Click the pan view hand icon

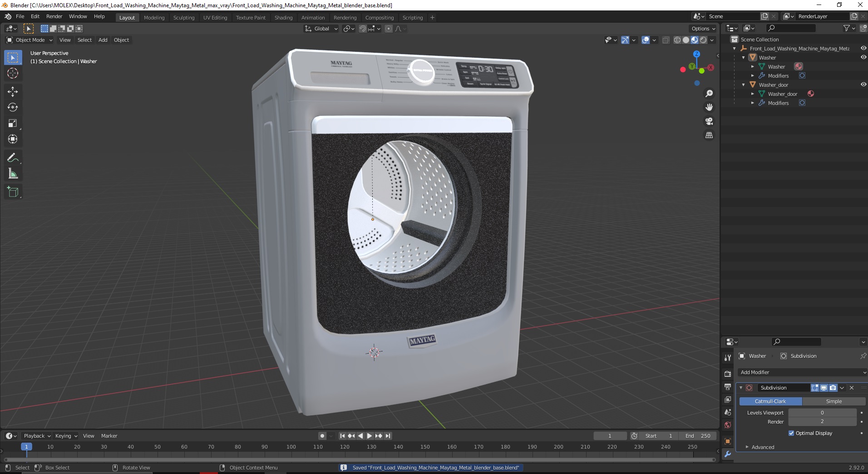tap(709, 107)
